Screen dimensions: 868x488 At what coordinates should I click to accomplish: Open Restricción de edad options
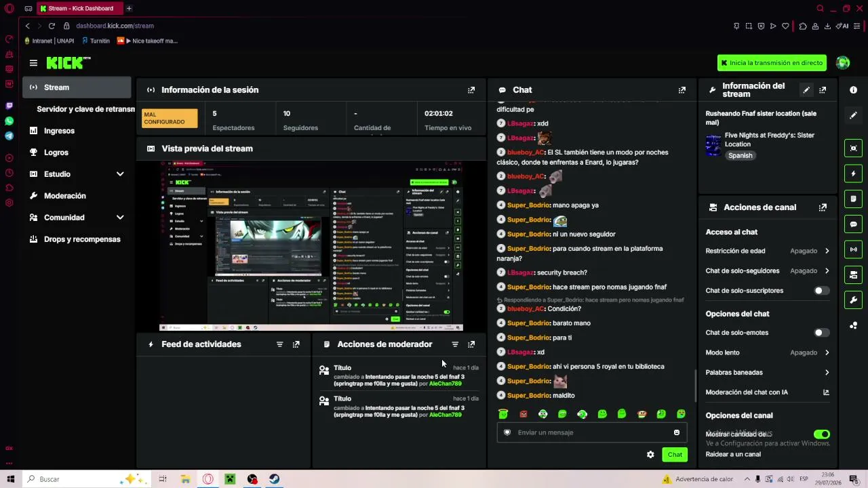pyautogui.click(x=767, y=251)
